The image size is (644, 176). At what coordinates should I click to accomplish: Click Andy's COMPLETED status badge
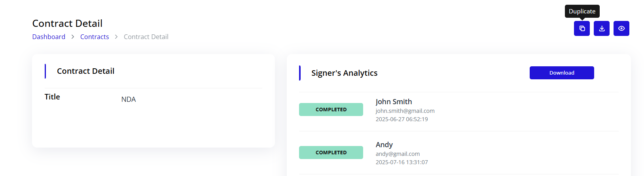click(331, 153)
